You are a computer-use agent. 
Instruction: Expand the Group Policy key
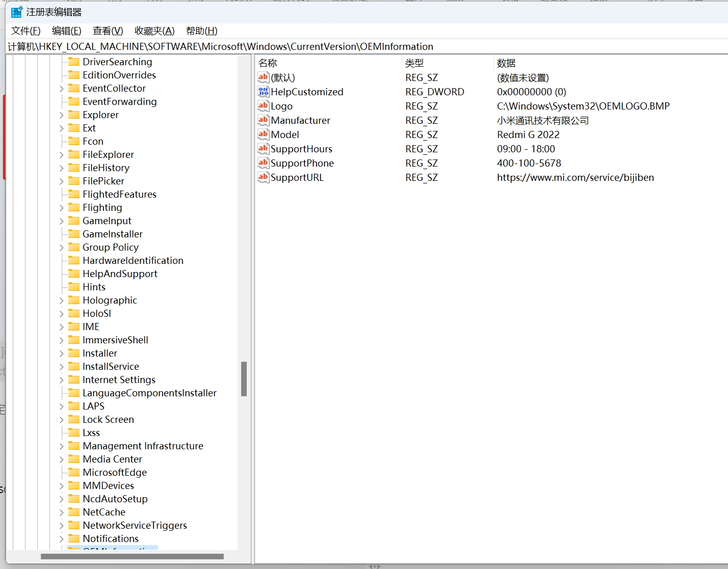(61, 247)
